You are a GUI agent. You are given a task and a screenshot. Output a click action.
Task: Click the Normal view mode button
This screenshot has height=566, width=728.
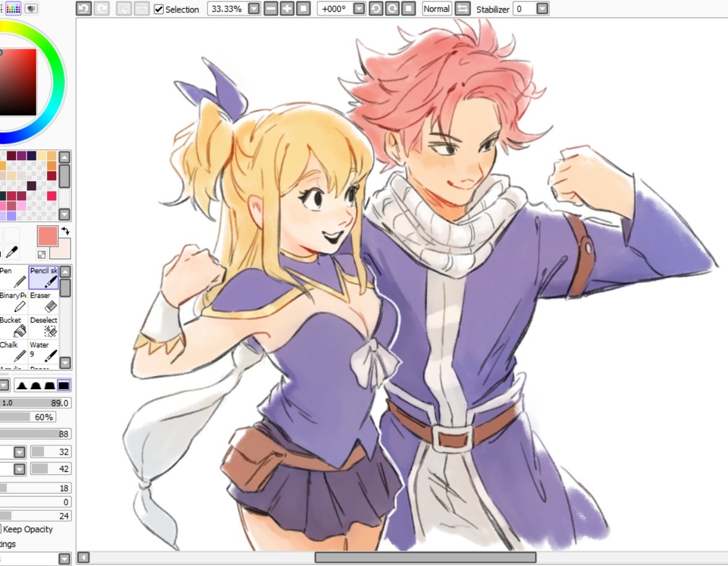[x=437, y=9]
